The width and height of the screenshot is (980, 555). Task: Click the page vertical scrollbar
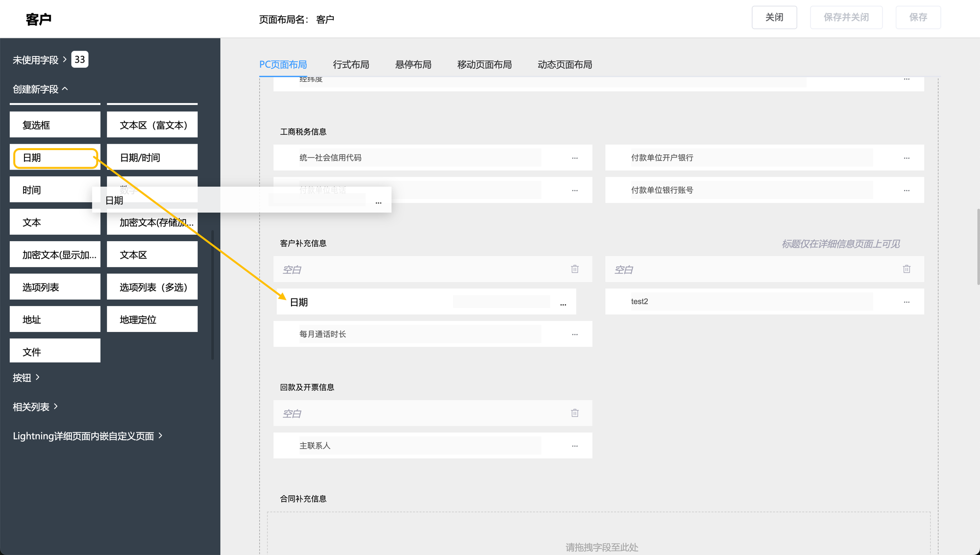coord(978,247)
